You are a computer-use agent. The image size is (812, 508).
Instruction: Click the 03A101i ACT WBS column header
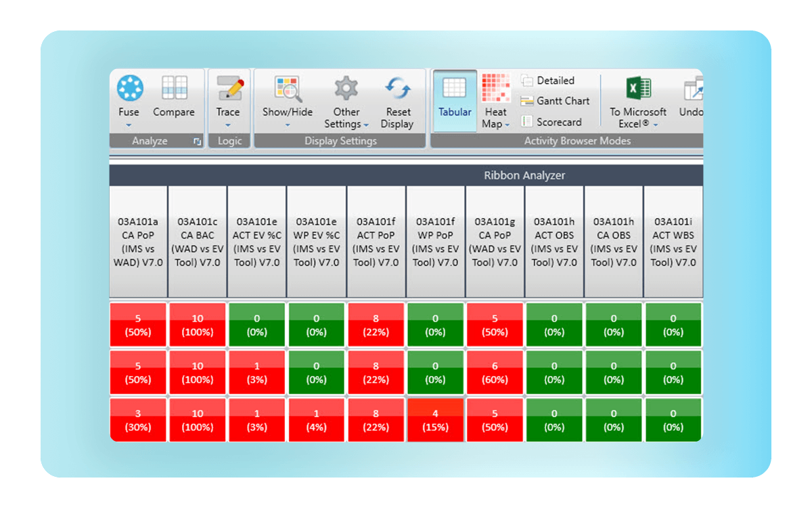[x=673, y=242]
